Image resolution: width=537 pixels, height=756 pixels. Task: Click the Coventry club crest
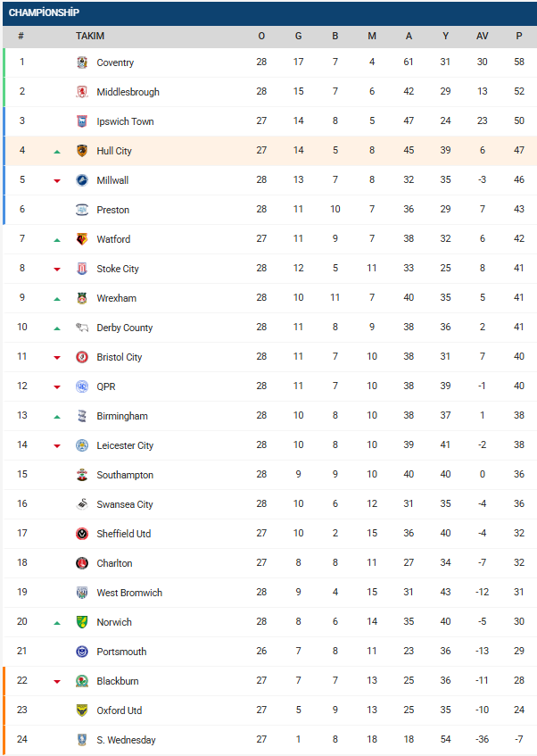click(82, 62)
